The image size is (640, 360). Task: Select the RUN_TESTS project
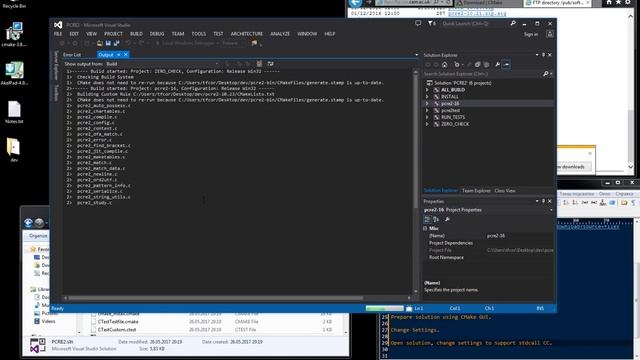(x=453, y=117)
